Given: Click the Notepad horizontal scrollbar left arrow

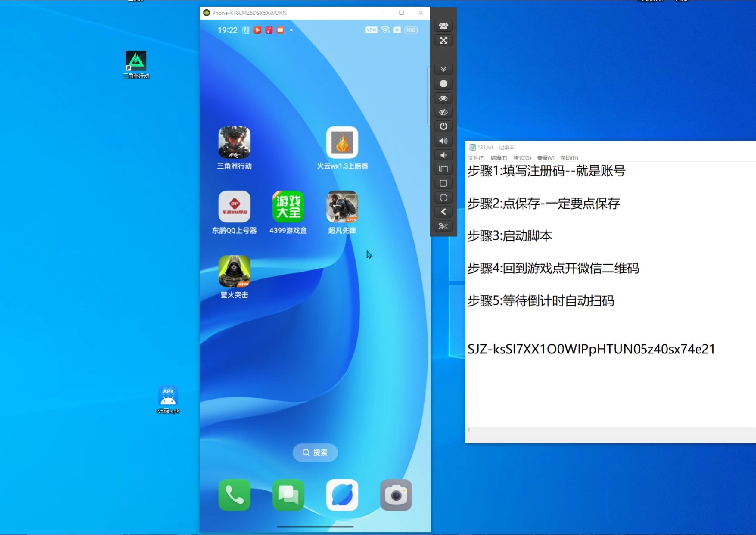Looking at the screenshot, I should pos(469,430).
